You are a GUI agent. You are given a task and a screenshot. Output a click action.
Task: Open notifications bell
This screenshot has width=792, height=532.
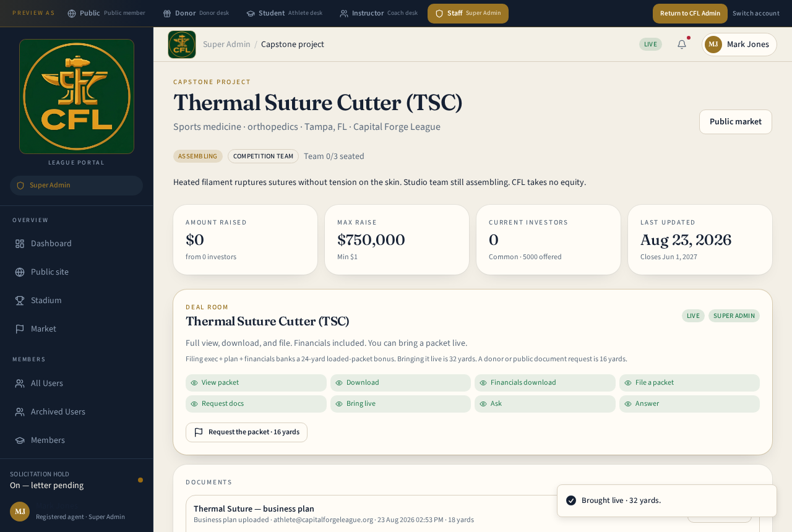click(682, 45)
